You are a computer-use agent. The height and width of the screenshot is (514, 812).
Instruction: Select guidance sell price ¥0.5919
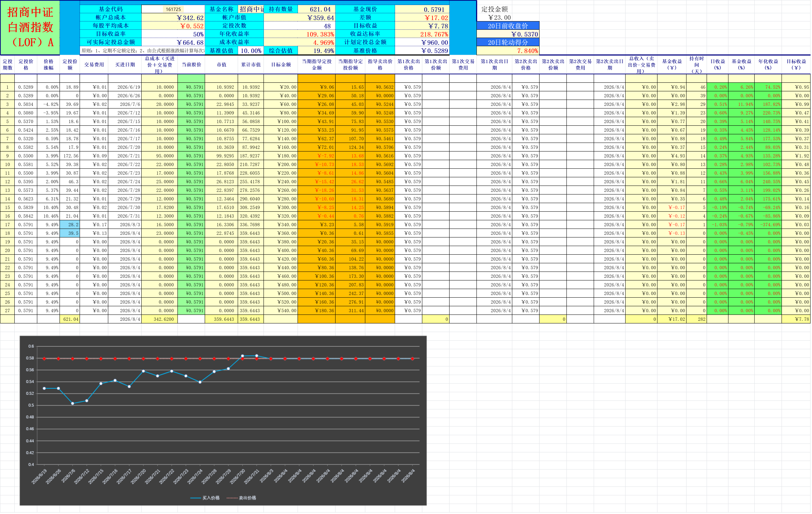tap(380, 224)
